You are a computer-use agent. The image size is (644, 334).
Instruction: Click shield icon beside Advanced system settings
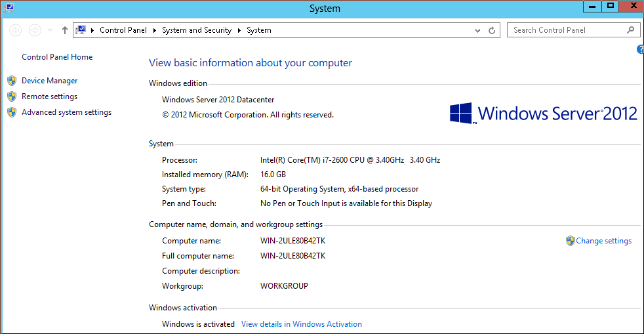(12, 112)
